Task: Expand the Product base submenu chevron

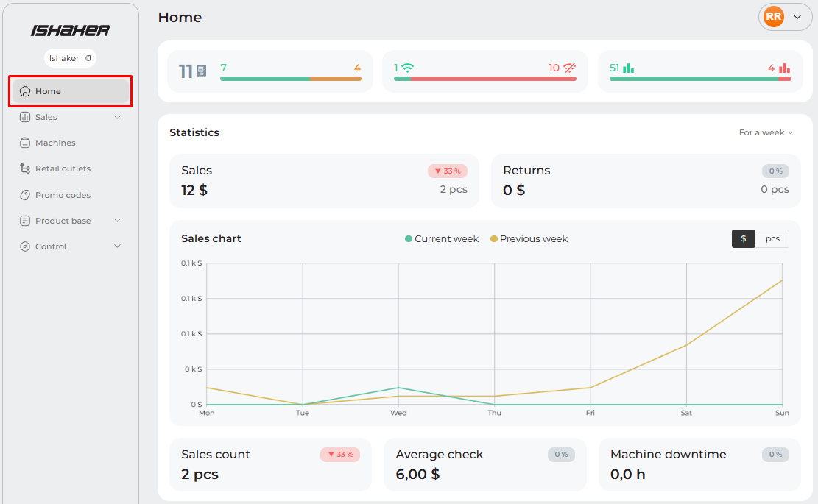Action: [118, 221]
